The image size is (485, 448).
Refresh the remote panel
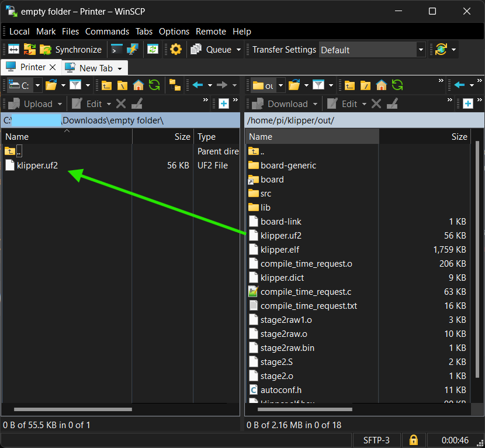[397, 85]
